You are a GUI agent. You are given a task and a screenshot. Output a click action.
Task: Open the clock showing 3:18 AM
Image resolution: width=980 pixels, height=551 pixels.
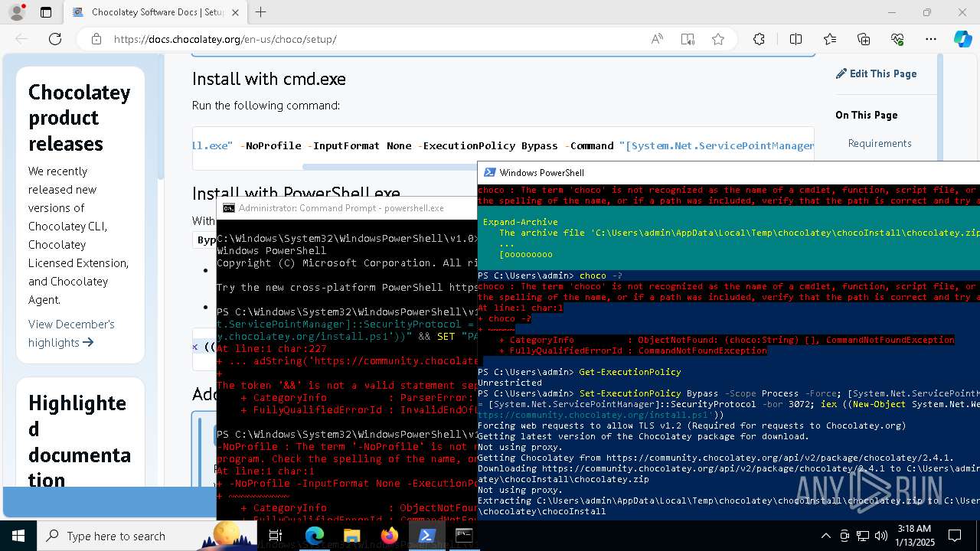[x=913, y=536]
